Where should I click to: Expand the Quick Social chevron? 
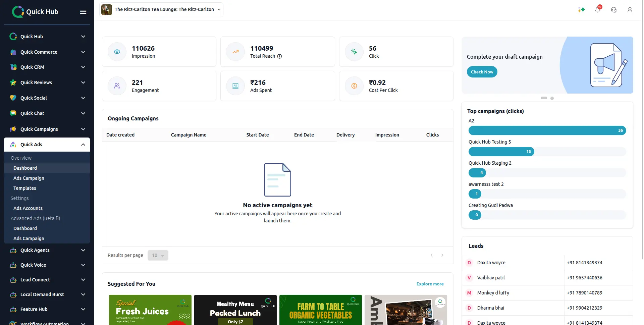coord(83,98)
